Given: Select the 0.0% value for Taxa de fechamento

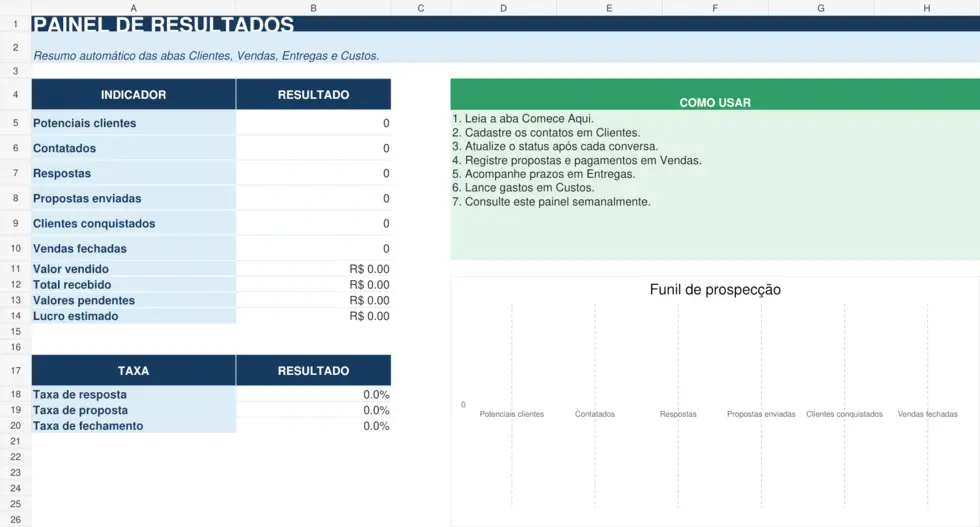Looking at the screenshot, I should pos(313,426).
